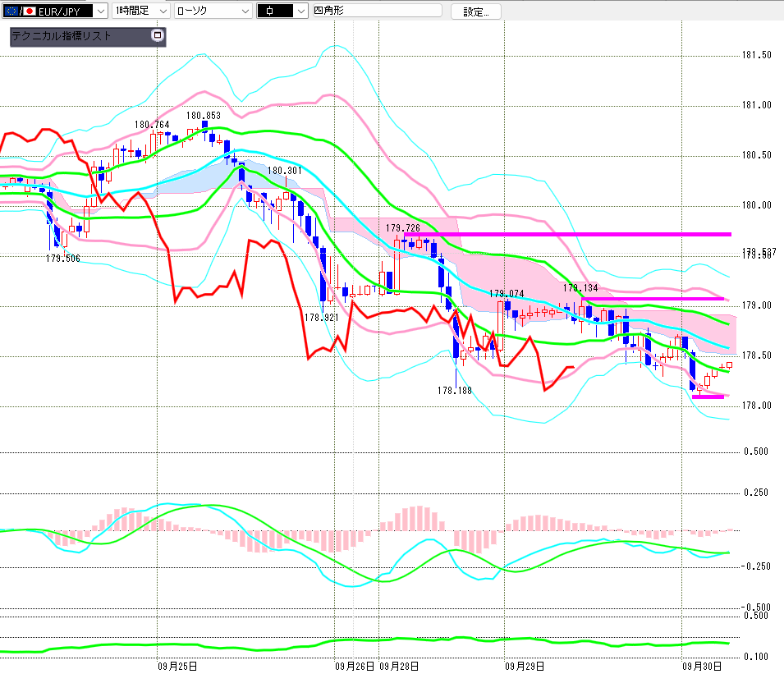Click the 四角形 shape field
The width and height of the screenshot is (784, 674).
377,11
